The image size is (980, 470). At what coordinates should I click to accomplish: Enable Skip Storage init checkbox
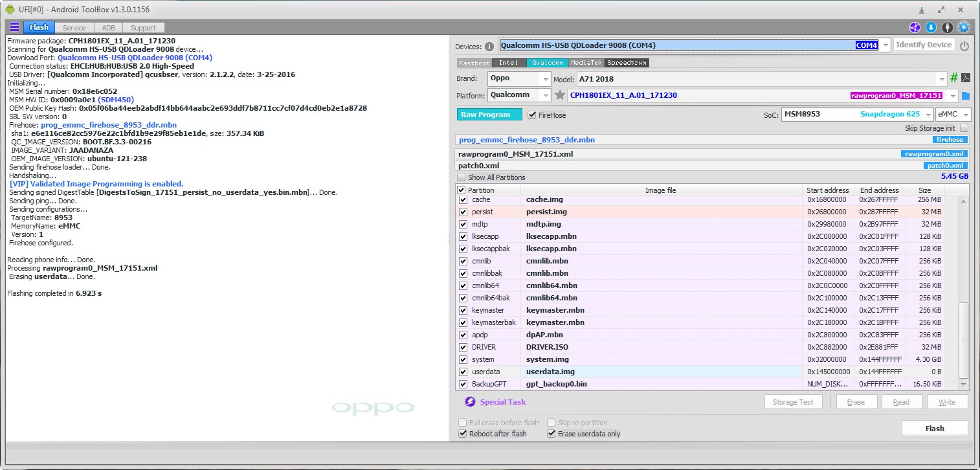click(x=964, y=128)
